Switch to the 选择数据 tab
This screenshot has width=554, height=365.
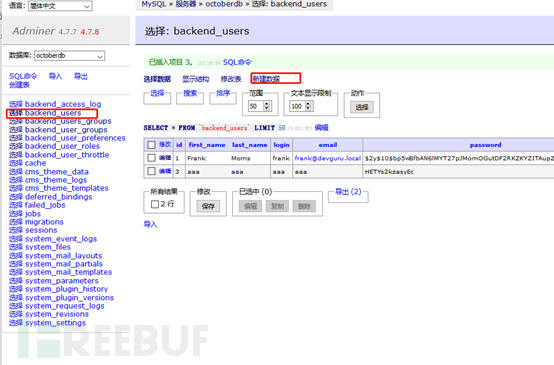157,79
